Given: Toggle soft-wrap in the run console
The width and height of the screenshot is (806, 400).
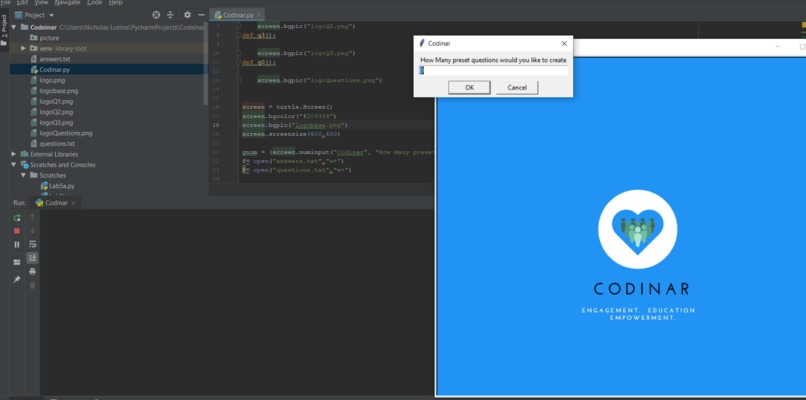Looking at the screenshot, I should pyautogui.click(x=32, y=244).
